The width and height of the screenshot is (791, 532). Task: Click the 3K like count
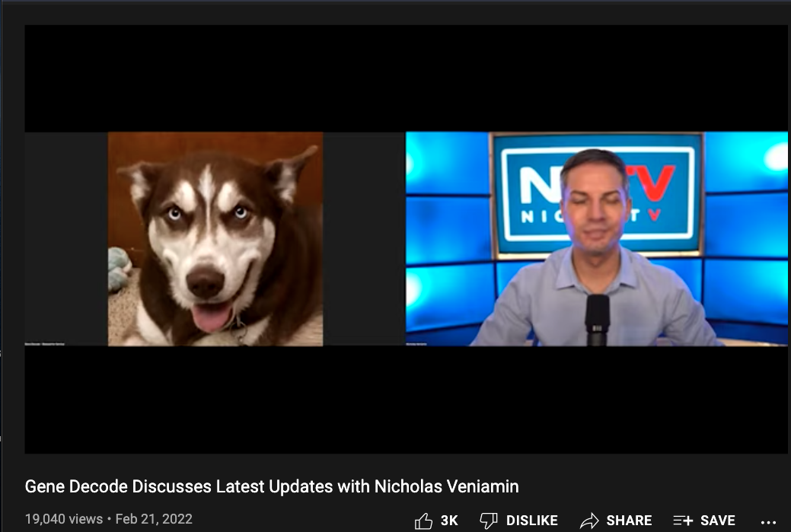click(449, 521)
